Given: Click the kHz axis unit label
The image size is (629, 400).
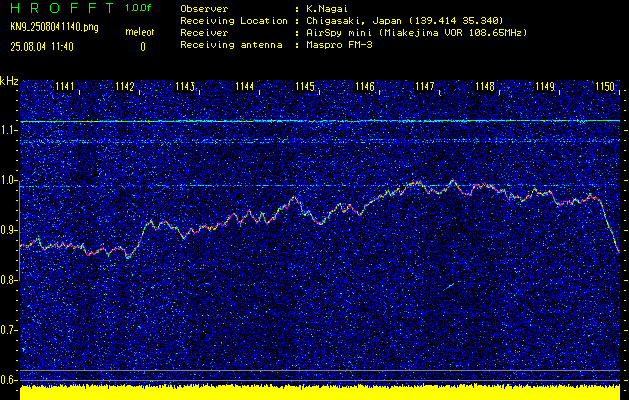Looking at the screenshot, I should tap(9, 81).
